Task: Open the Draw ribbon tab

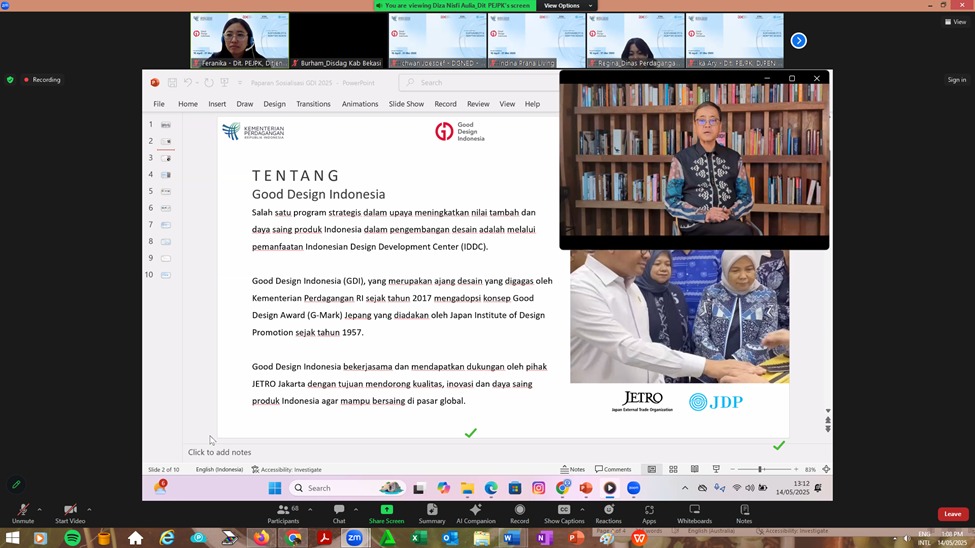Action: 244,104
